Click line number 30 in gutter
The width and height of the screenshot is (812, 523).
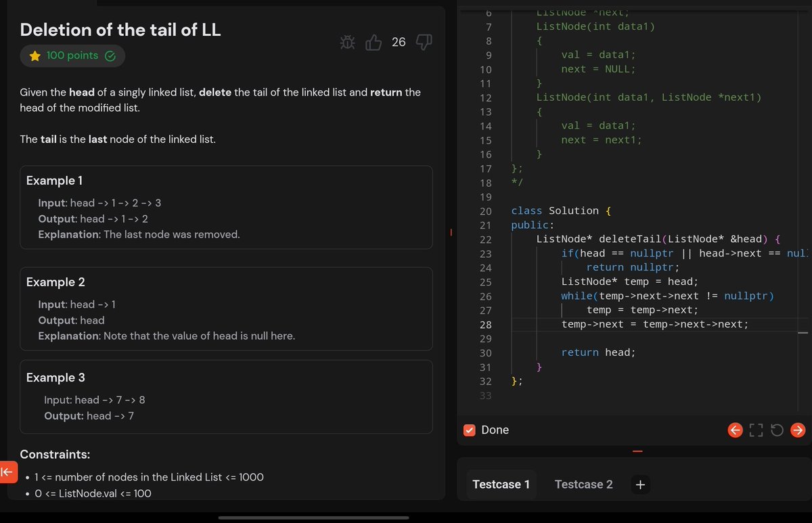tap(484, 353)
